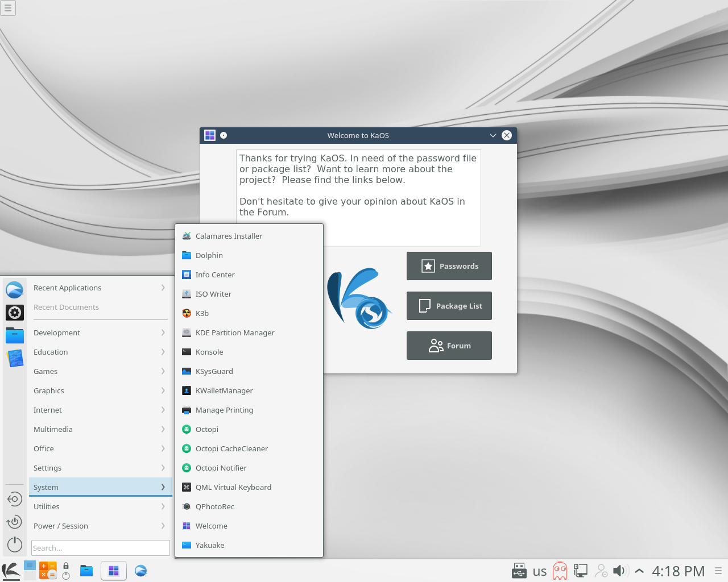Screen dimensions: 728x582
Task: Click the logout icon in the launcher sidebar
Action: point(15,499)
